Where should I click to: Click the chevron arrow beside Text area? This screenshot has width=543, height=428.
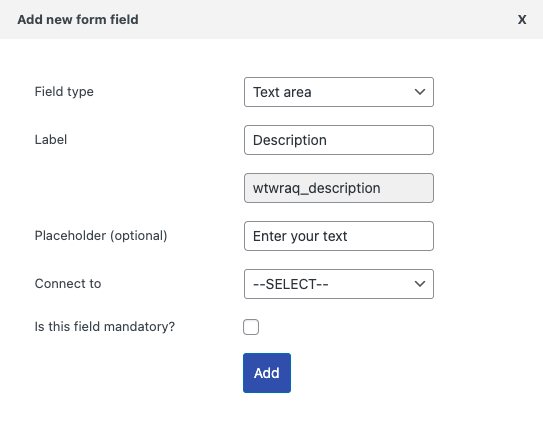pos(420,92)
